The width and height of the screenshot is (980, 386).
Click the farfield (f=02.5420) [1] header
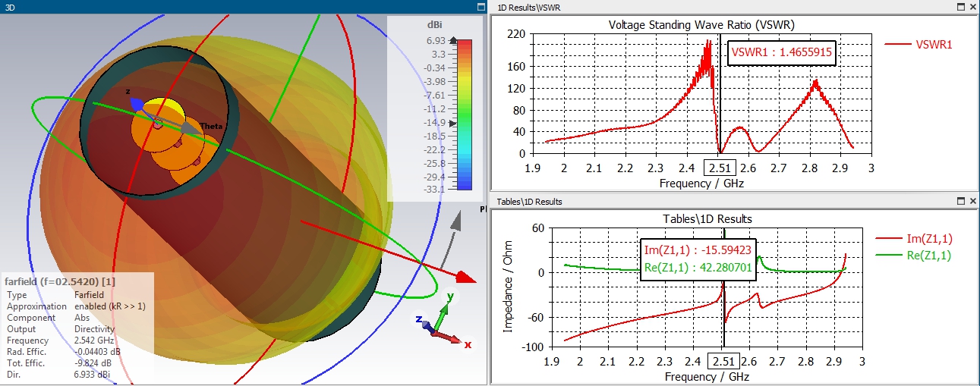coord(60,281)
